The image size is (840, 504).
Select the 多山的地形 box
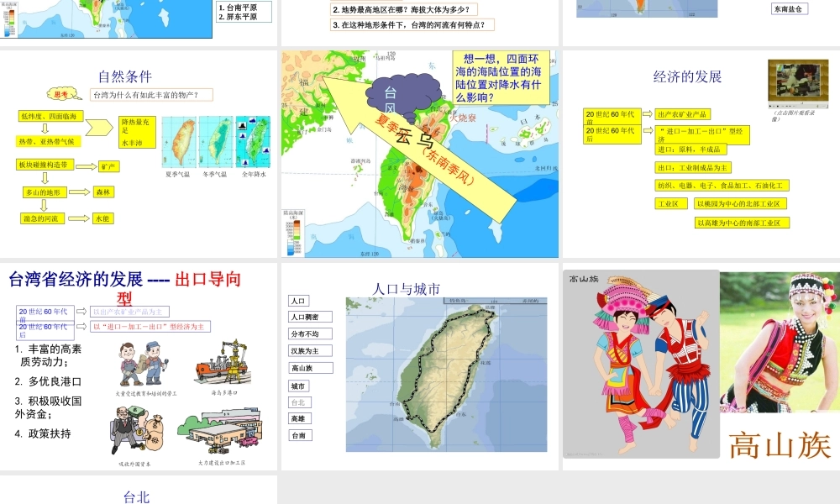(45, 192)
